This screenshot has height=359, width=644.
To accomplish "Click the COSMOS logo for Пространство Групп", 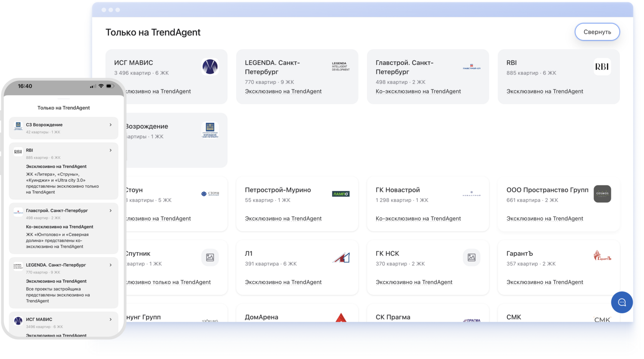I will (602, 194).
